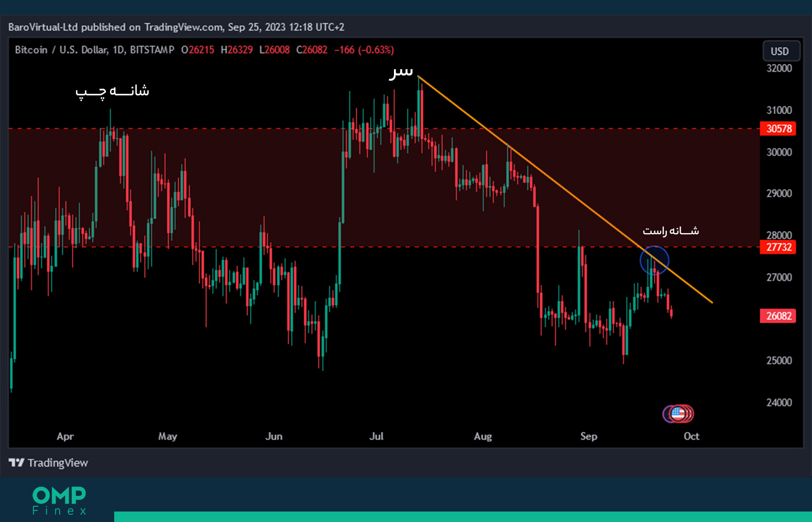Image resolution: width=812 pixels, height=522 pixels.
Task: Click the 26082 current price label
Action: [x=778, y=316]
